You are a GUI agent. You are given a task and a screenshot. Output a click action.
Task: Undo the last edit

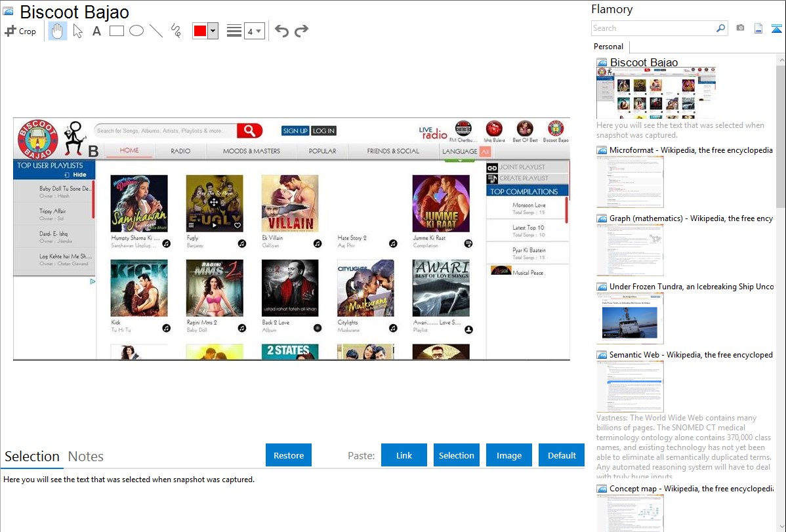[281, 31]
